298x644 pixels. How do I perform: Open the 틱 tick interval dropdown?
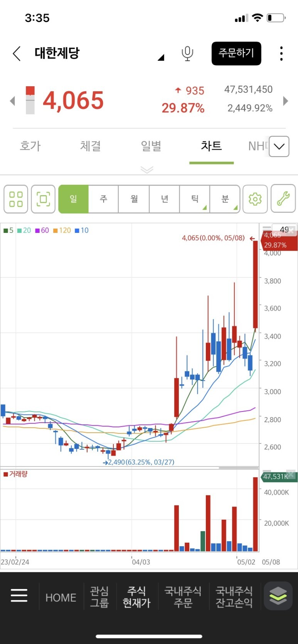(x=195, y=199)
